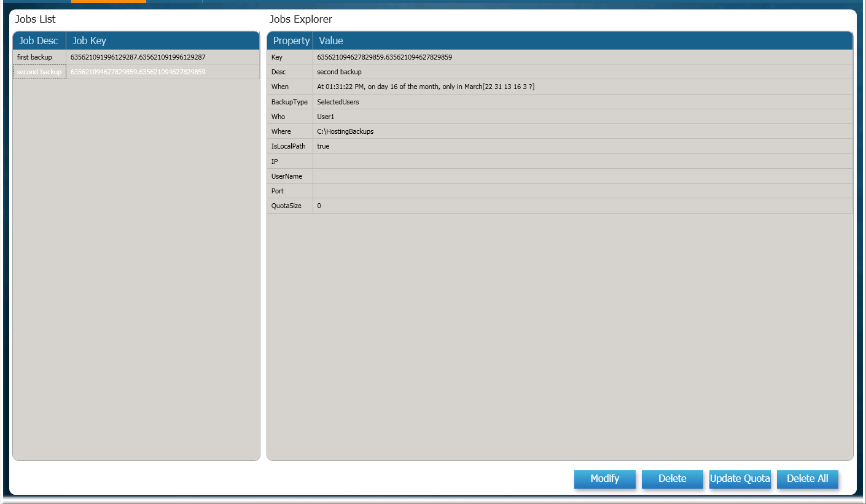The image size is (866, 504).
Task: Click the Key value in Jobs Explorer
Action: click(x=583, y=57)
